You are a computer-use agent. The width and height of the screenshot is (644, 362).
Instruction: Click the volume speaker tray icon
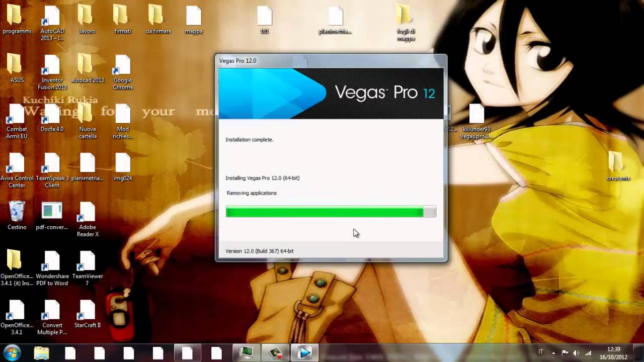click(576, 353)
